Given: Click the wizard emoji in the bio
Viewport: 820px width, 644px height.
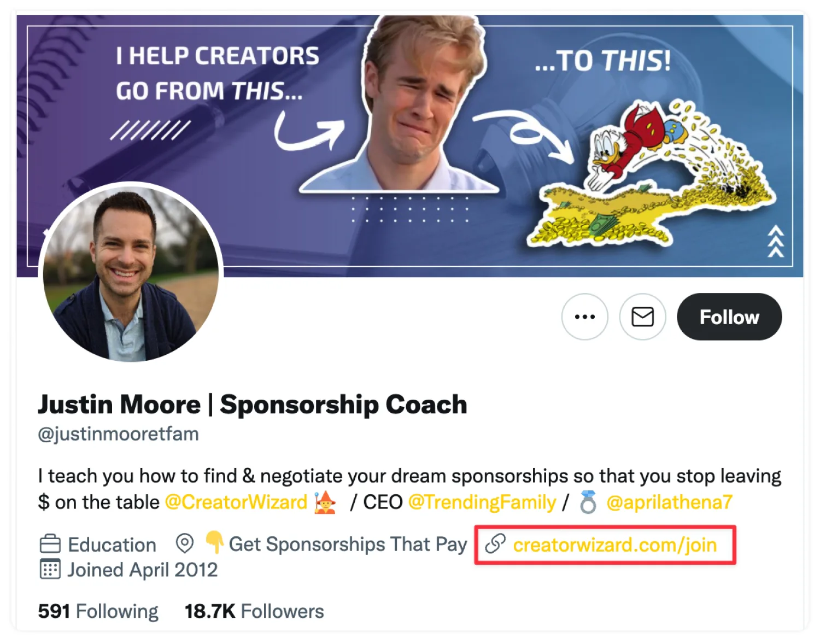Looking at the screenshot, I should (325, 502).
